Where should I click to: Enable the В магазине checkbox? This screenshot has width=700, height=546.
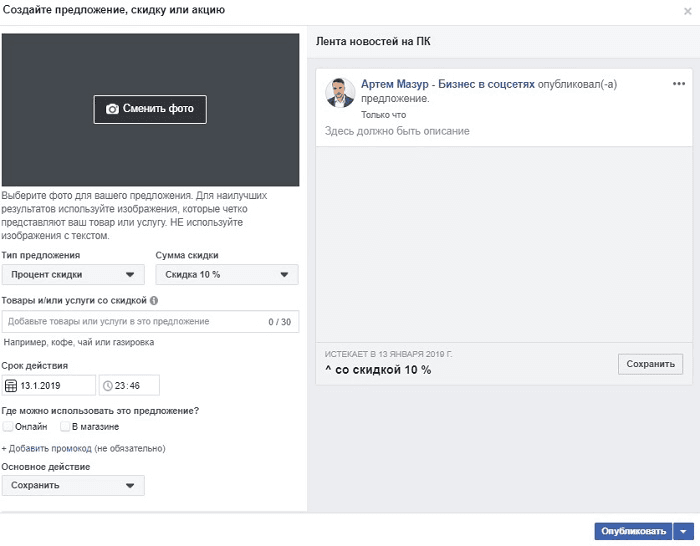(65, 426)
